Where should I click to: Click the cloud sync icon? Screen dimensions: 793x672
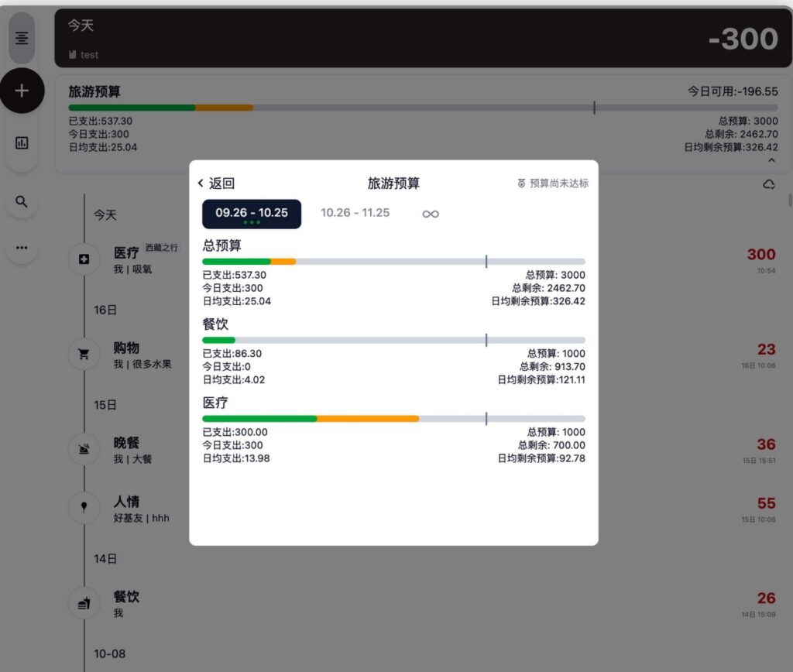point(769,184)
